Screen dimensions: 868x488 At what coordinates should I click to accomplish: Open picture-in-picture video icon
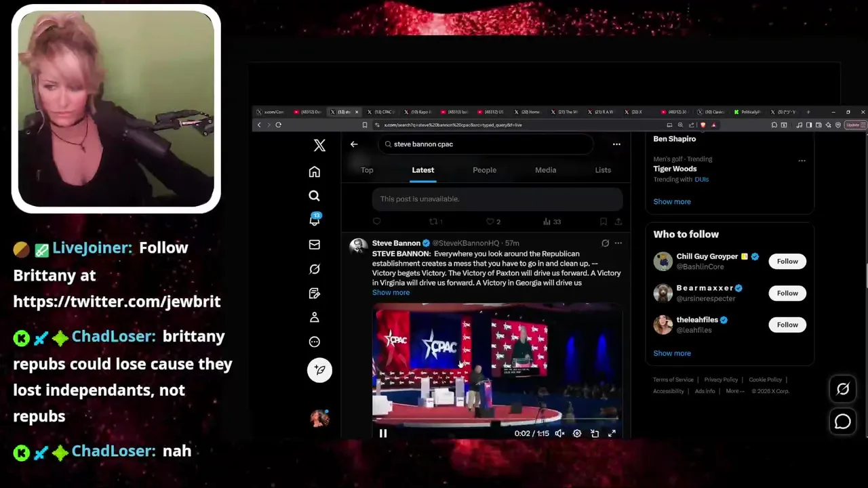[x=595, y=434]
